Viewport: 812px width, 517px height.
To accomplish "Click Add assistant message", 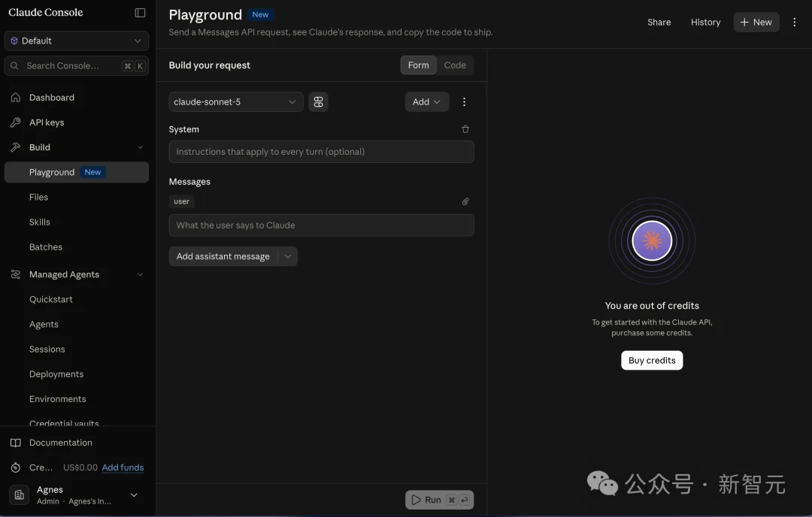I will tap(223, 256).
